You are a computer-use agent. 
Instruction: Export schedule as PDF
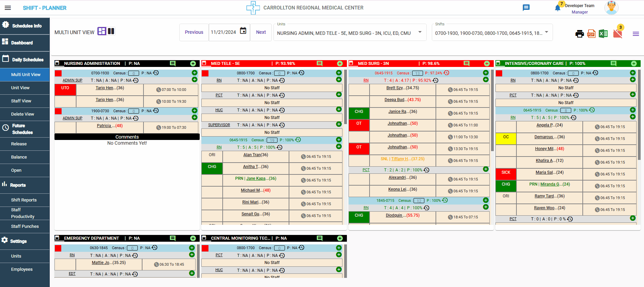pyautogui.click(x=591, y=34)
